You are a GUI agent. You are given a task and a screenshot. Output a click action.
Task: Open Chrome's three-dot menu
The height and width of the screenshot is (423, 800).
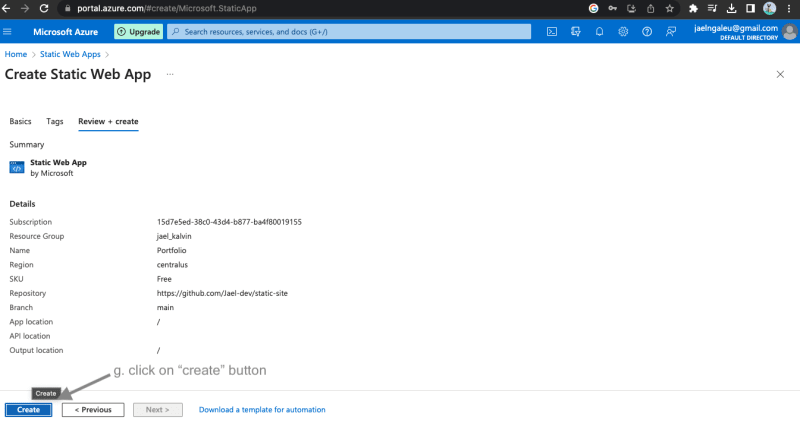pyautogui.click(x=789, y=8)
